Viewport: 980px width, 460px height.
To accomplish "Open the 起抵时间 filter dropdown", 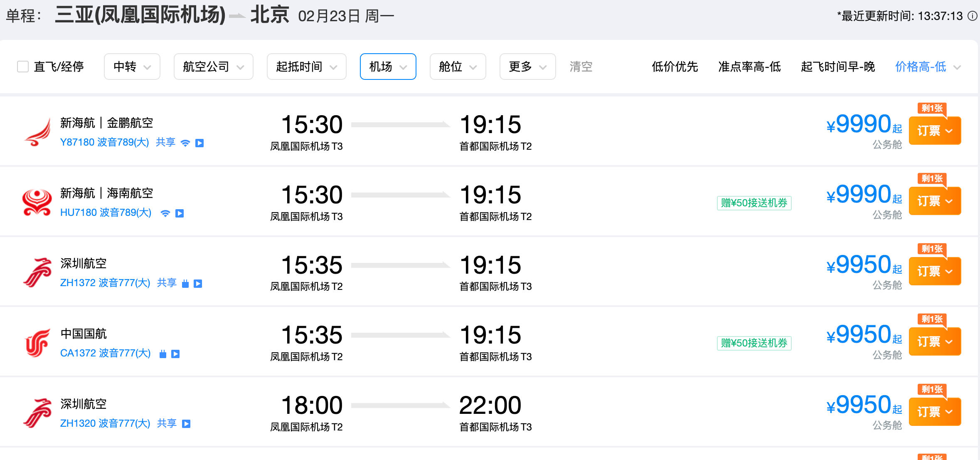I will (x=306, y=67).
